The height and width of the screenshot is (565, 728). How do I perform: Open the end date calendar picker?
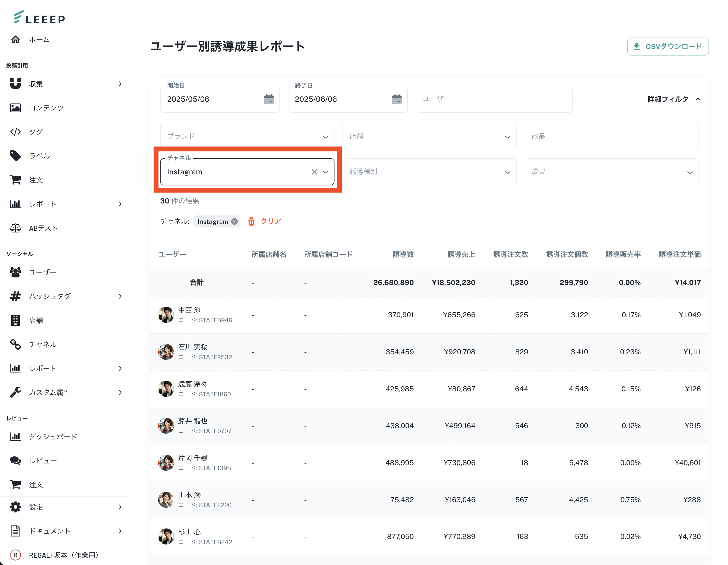(396, 99)
